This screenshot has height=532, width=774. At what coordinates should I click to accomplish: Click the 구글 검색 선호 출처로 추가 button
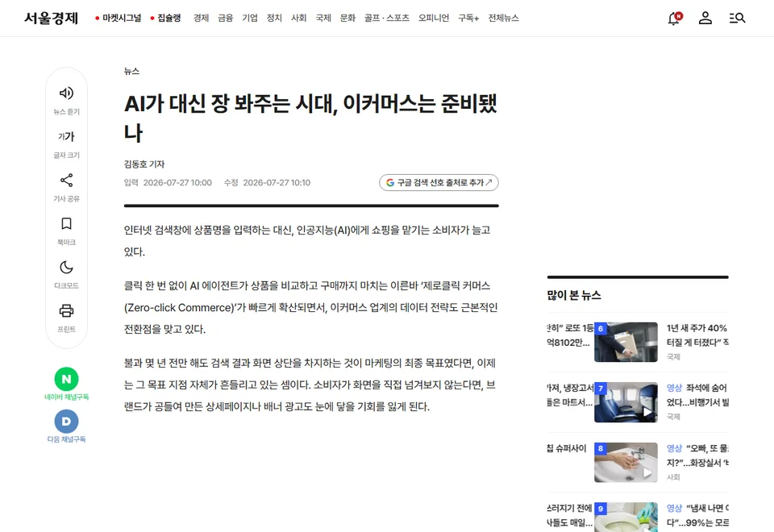(439, 183)
